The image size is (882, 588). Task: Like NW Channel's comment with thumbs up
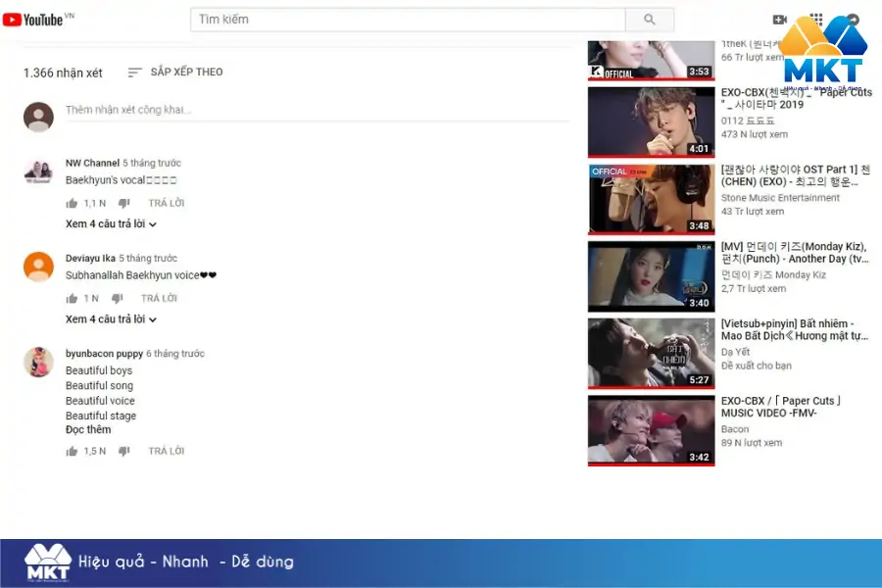tap(71, 203)
